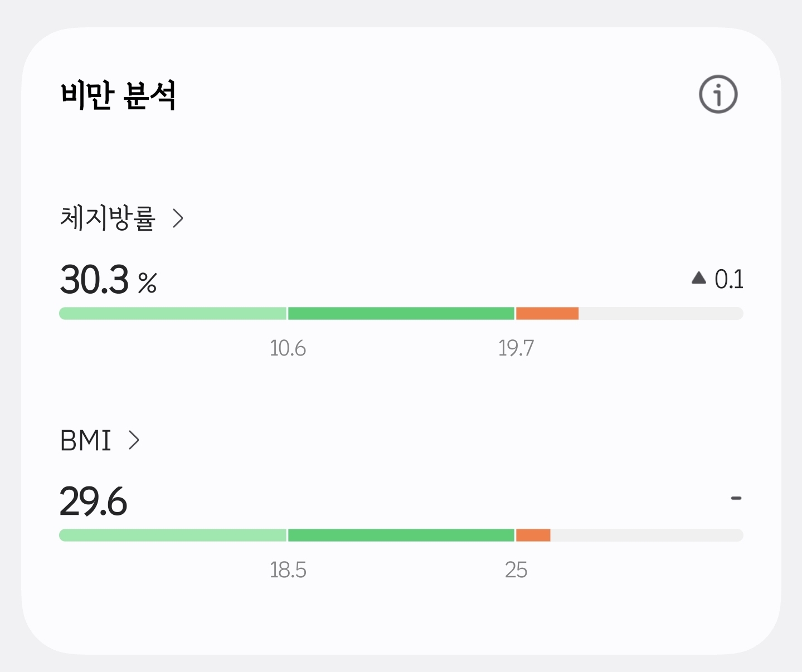802x672 pixels.
Task: Open the BMI detail label
Action: [x=86, y=441]
